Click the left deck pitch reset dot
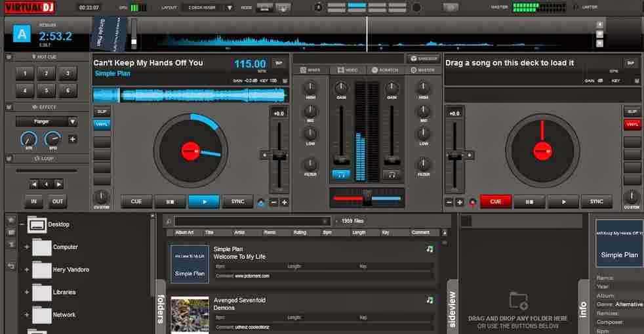The image size is (644, 334). pyautogui.click(x=265, y=156)
